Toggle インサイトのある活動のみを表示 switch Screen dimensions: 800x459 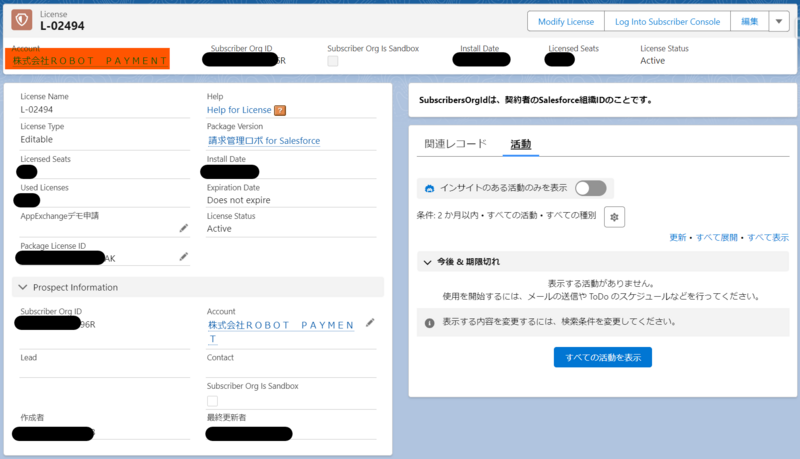[591, 188]
